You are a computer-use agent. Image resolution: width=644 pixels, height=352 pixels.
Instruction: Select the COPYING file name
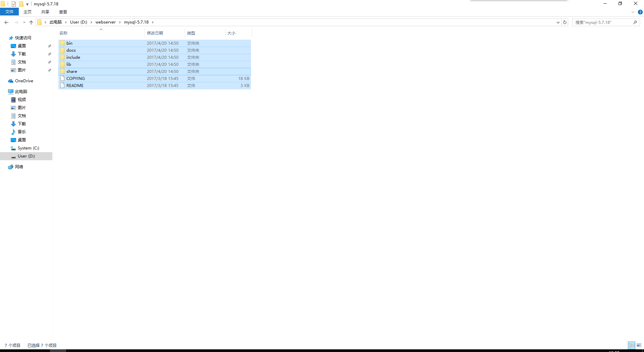[x=75, y=79]
